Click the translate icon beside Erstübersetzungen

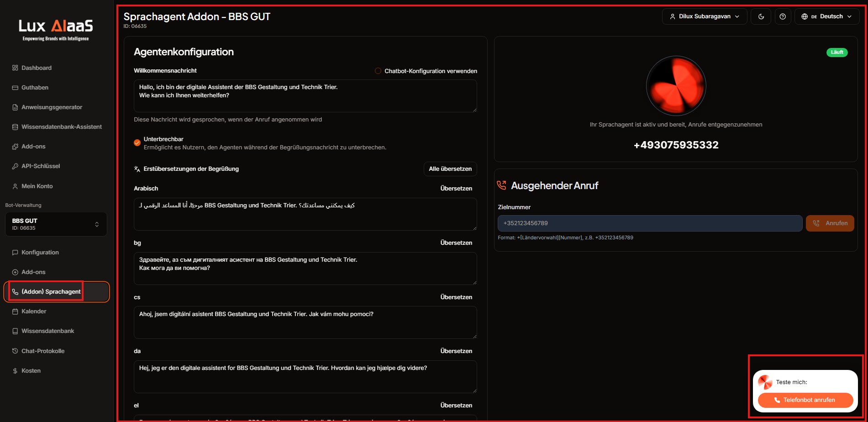(x=137, y=169)
